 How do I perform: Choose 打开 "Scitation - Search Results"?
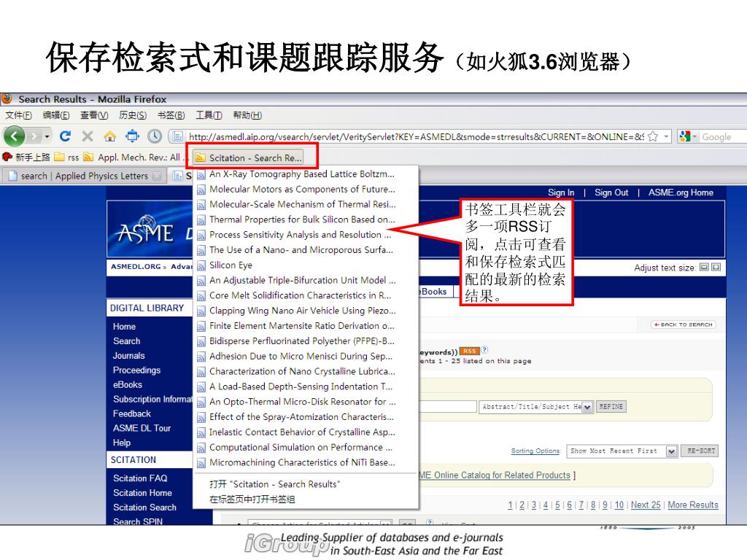coord(274,484)
